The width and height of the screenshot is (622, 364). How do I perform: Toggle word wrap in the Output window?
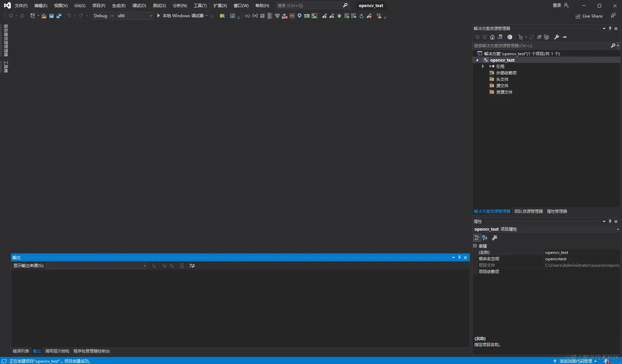pos(191,266)
